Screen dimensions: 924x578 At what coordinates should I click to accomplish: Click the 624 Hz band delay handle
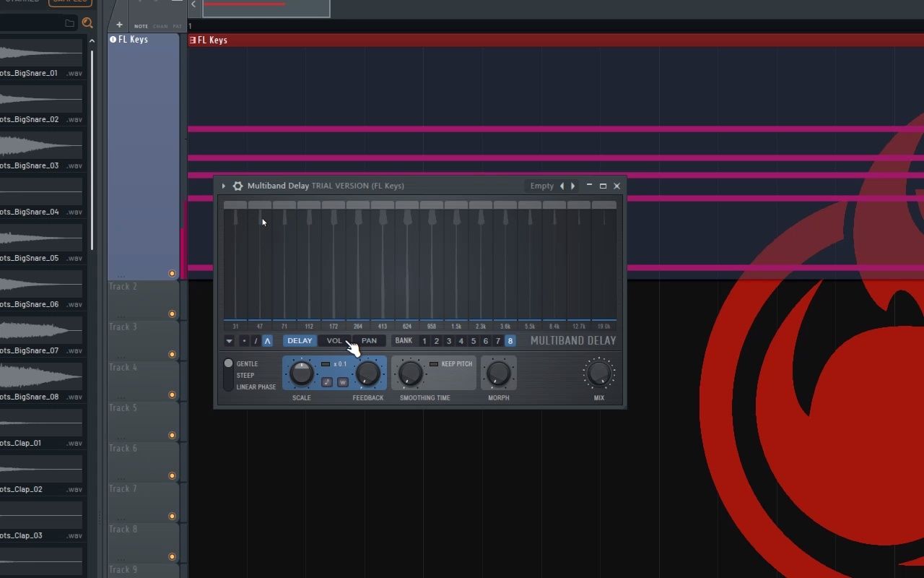pyautogui.click(x=407, y=216)
